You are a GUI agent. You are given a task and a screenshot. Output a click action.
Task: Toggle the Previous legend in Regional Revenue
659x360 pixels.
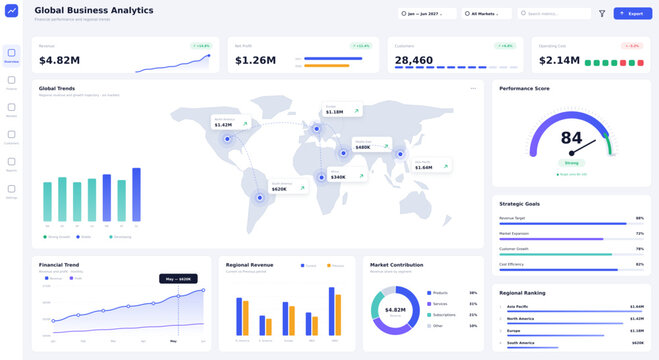coord(335,265)
